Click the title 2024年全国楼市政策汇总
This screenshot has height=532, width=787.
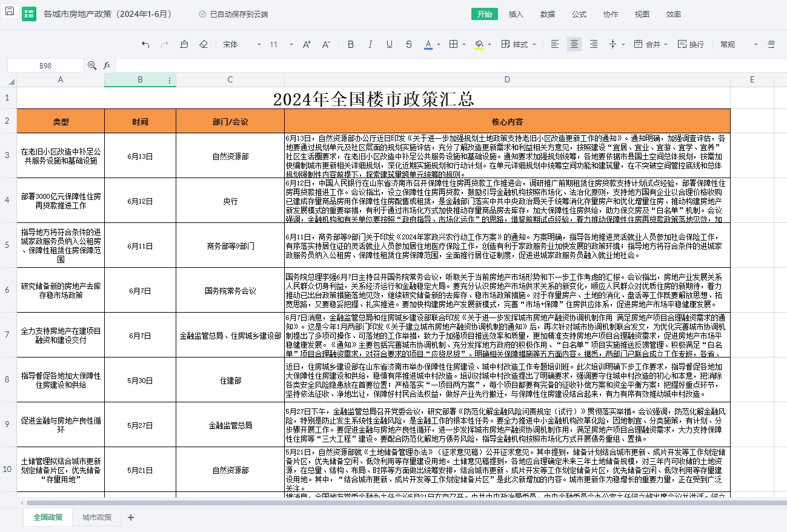point(374,99)
